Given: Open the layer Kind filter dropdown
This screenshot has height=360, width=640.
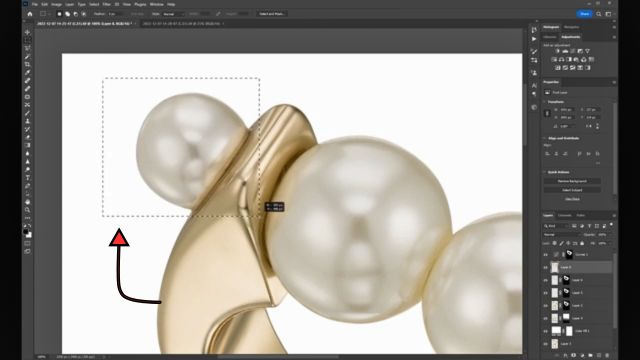Looking at the screenshot, I should coord(556,226).
